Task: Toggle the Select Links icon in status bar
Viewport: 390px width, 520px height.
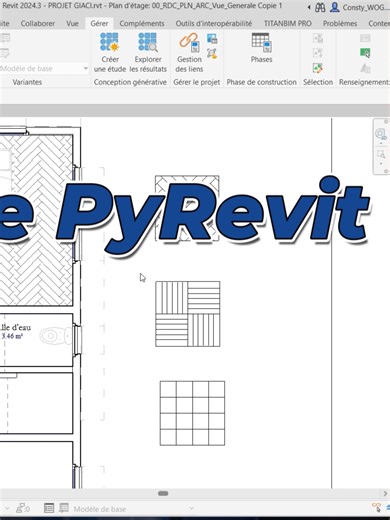Action: point(377,508)
